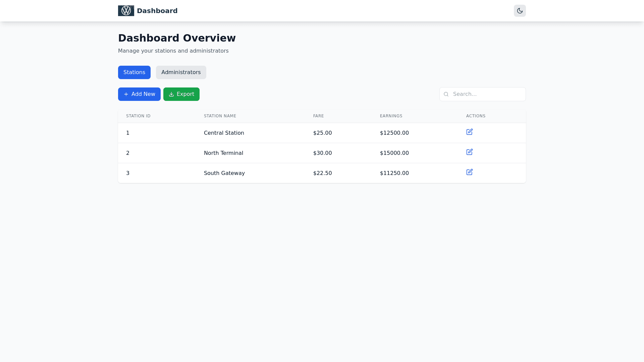Click the $30.00 fare cell
Viewport: 644px width, 362px height.
322,153
